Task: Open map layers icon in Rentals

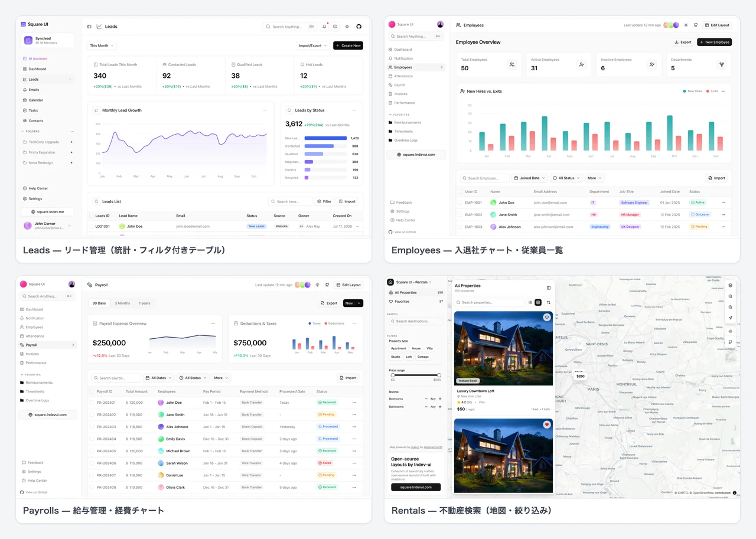Action: [731, 285]
